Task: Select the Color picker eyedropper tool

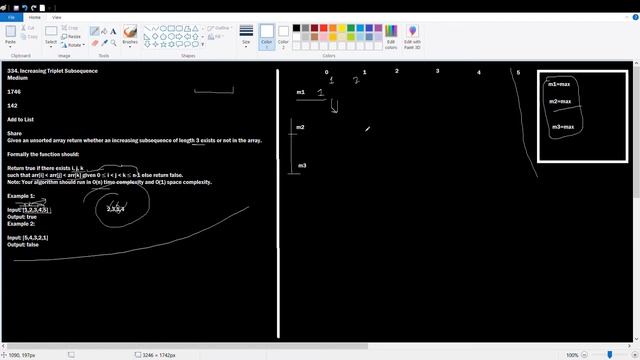Action: 104,43
